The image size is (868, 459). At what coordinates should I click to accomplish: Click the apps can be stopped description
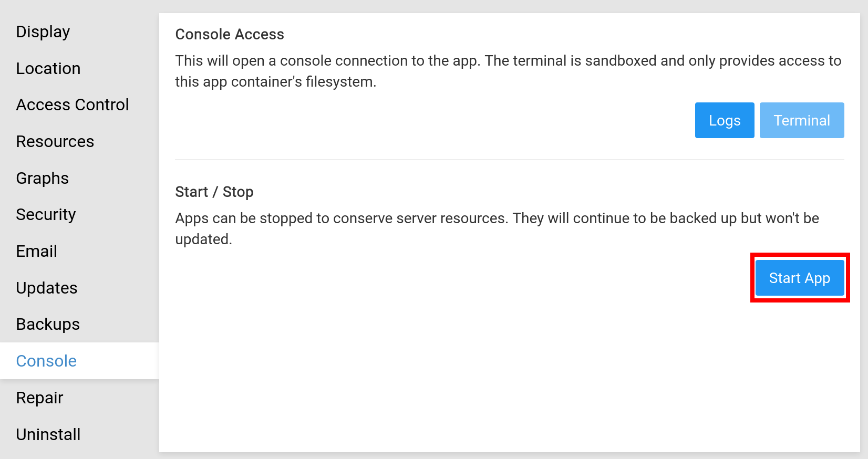coord(497,228)
